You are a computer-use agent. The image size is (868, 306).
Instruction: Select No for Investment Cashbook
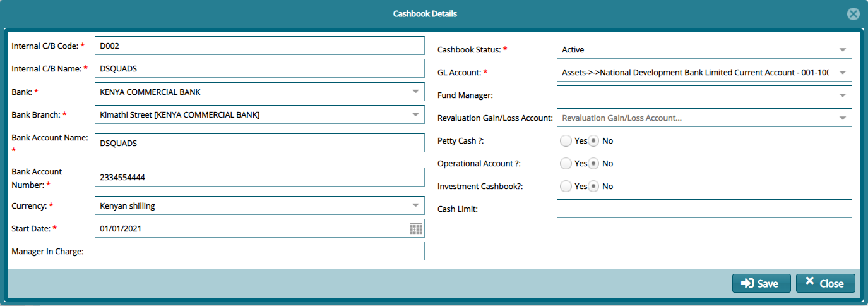593,187
